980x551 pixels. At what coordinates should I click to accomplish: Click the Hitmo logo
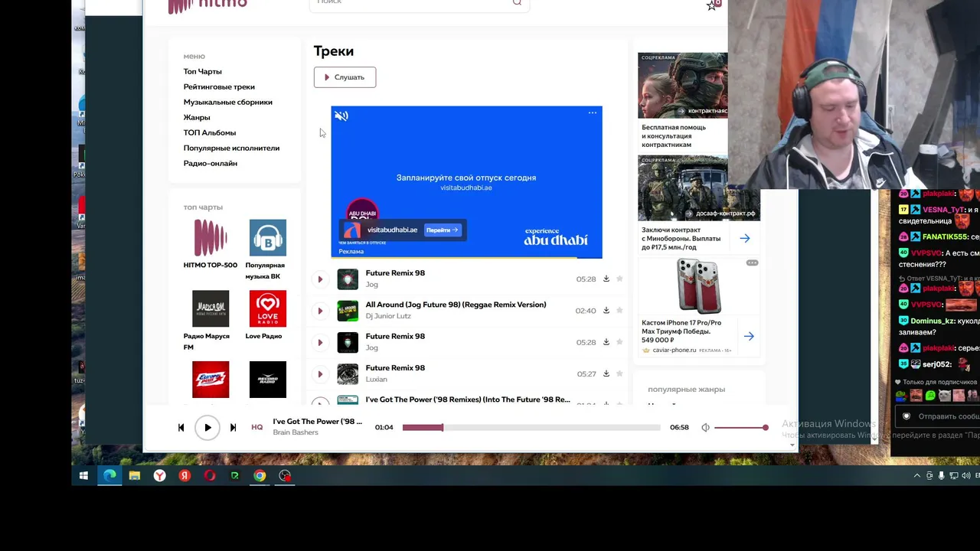[x=207, y=5]
